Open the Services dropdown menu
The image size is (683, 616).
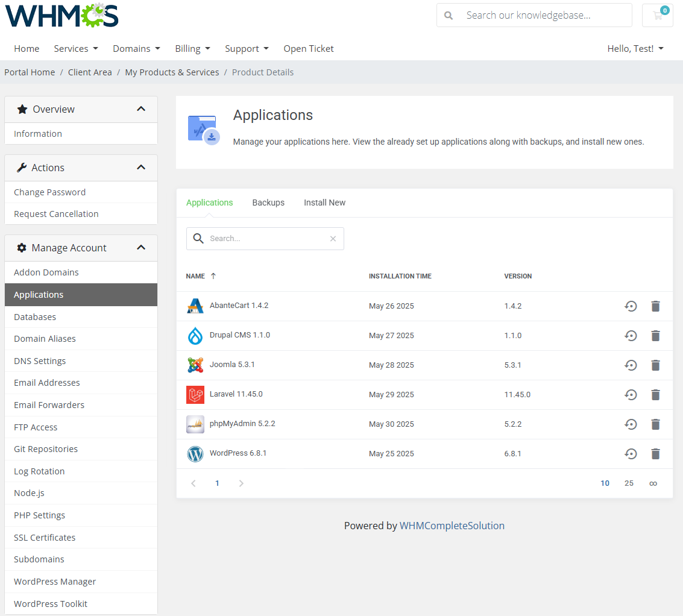coord(76,49)
